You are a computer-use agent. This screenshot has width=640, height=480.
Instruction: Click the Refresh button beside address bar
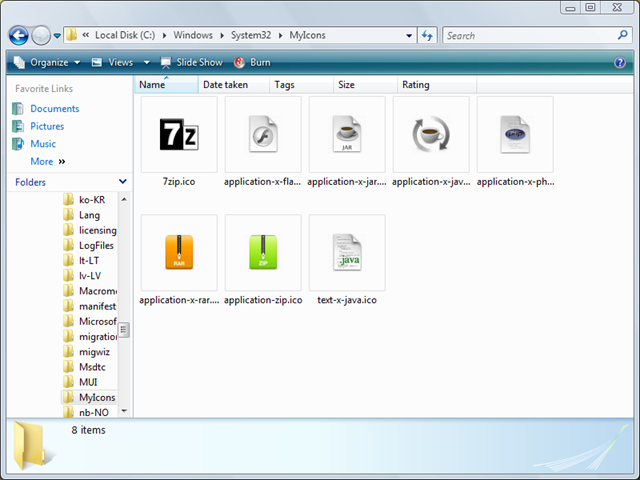point(427,36)
